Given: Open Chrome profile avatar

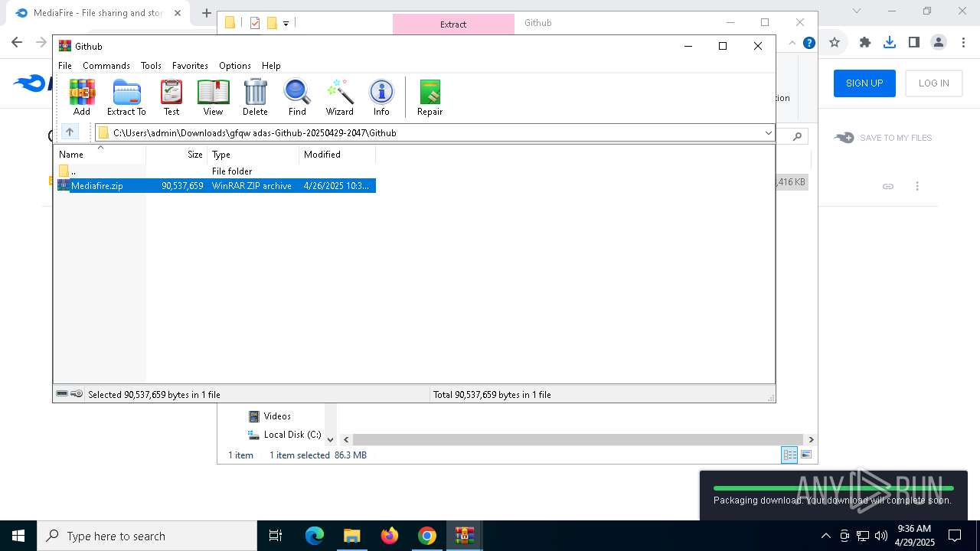Looking at the screenshot, I should point(939,43).
